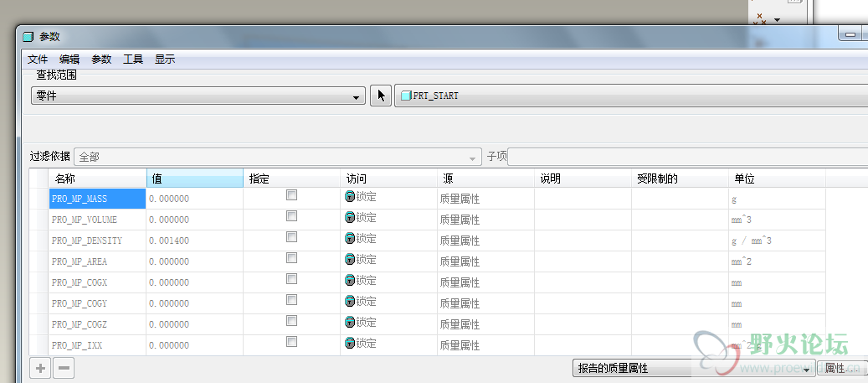Click the PRT_START part icon
Screen dimensions: 868x383
(406, 96)
